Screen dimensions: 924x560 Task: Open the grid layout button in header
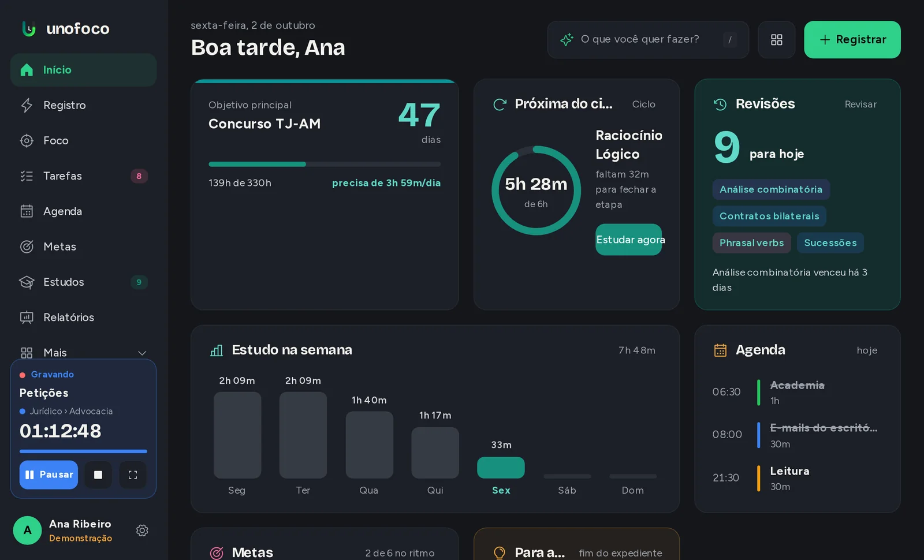click(x=777, y=39)
